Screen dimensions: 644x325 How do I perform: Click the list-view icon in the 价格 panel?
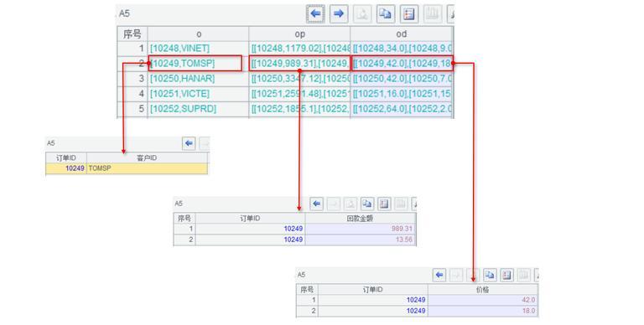pyautogui.click(x=506, y=275)
